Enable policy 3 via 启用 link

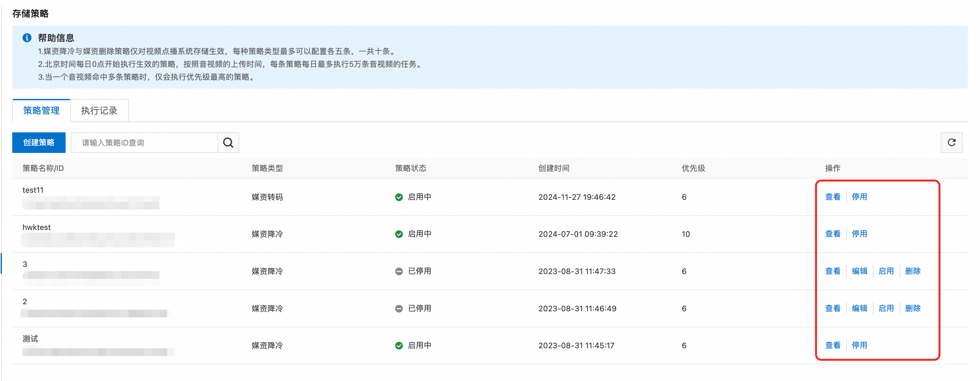click(886, 271)
